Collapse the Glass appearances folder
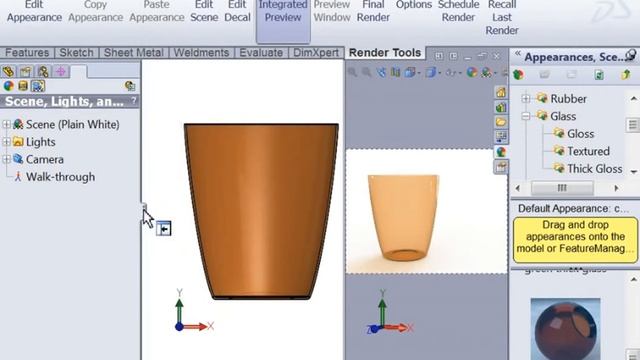 click(526, 116)
